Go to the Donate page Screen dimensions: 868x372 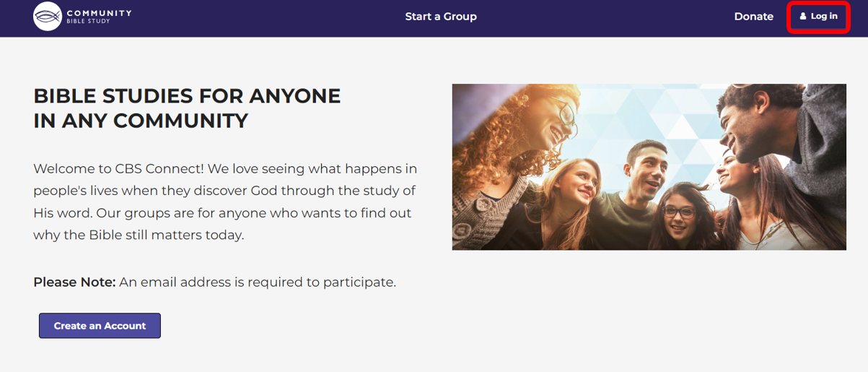[753, 17]
